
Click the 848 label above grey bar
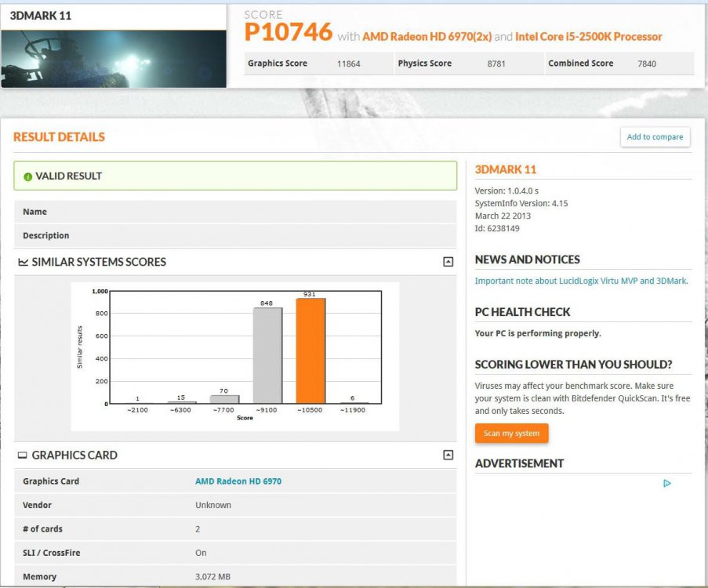(x=267, y=303)
